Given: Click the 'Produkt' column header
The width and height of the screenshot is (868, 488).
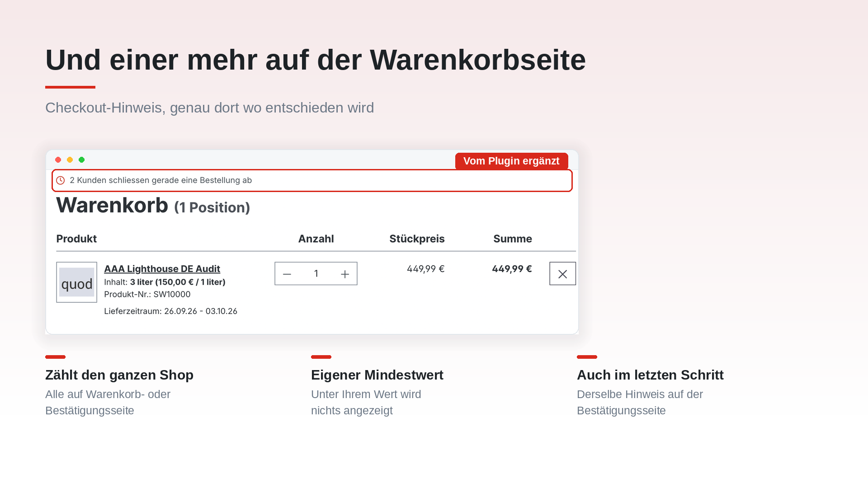Looking at the screenshot, I should [x=76, y=239].
